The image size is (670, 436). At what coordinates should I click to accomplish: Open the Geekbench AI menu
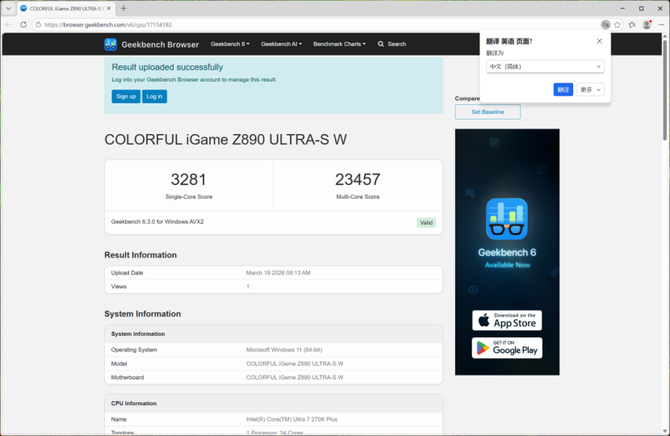pos(282,44)
